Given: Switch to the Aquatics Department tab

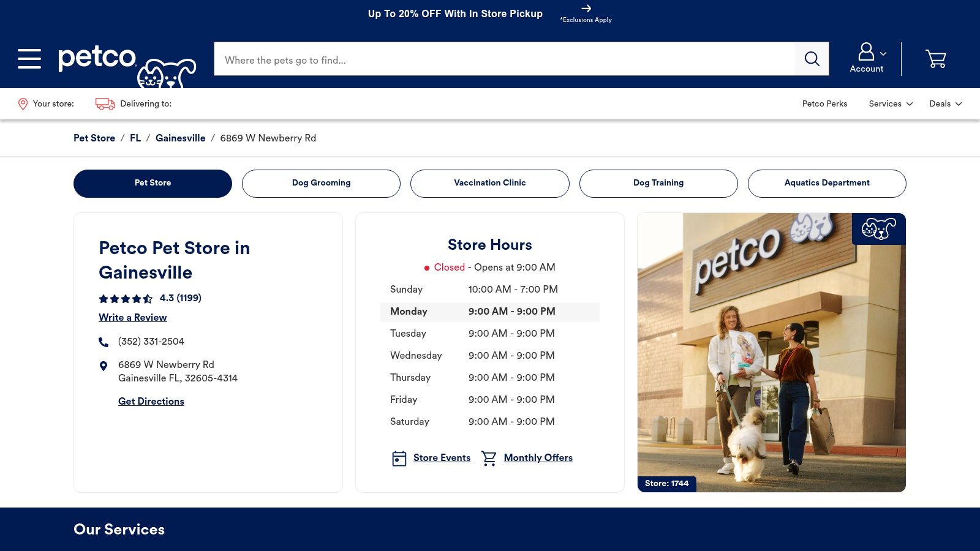Looking at the screenshot, I should [x=827, y=184].
